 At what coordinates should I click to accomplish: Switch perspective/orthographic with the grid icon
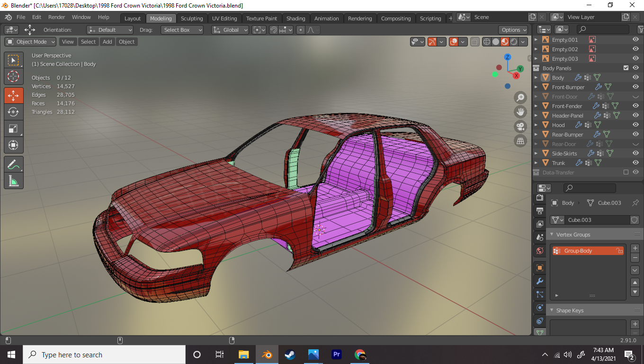click(520, 141)
